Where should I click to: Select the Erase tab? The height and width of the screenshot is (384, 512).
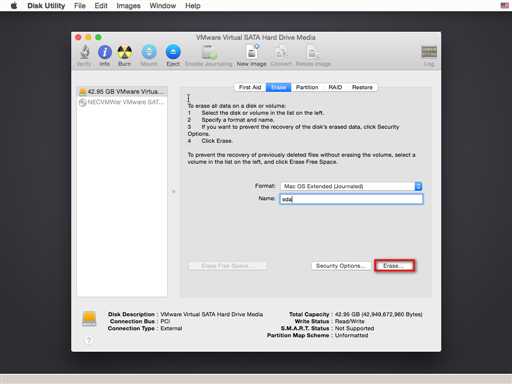[278, 87]
